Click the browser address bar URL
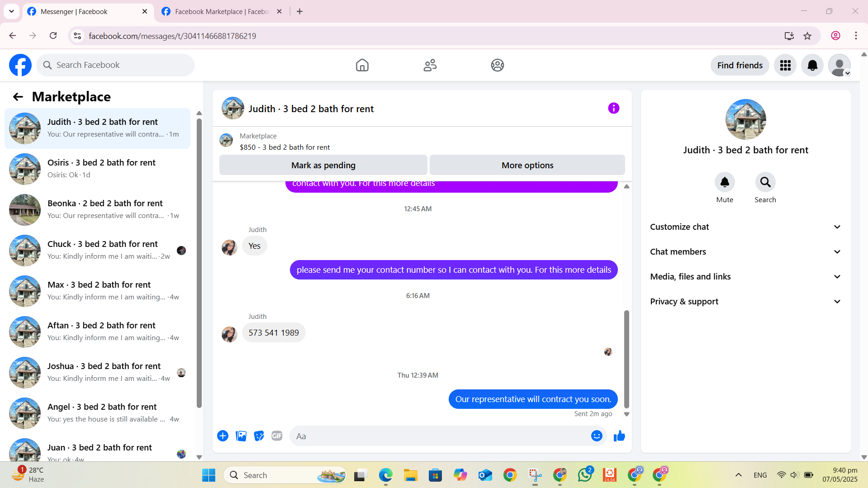Screen dimensions: 868x488 (172, 36)
